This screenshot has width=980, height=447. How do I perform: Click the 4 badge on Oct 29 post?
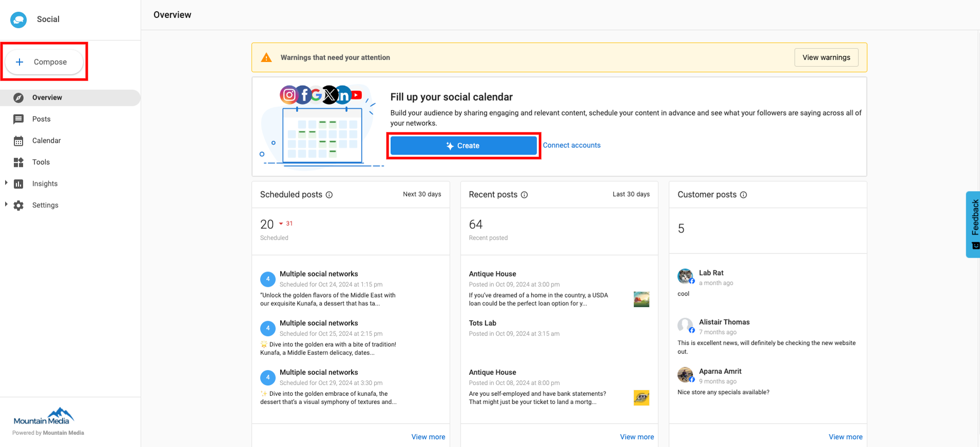(x=267, y=378)
